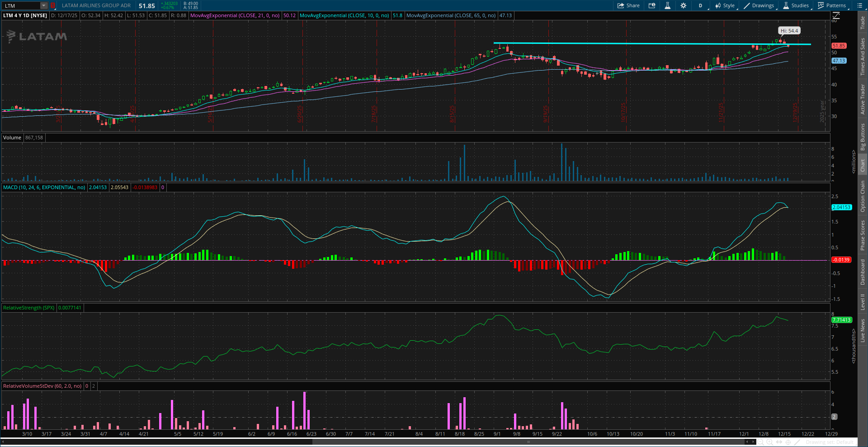Click the horizontal chart scrollbar thumb
The width and height of the screenshot is (868, 447).
pos(528,442)
